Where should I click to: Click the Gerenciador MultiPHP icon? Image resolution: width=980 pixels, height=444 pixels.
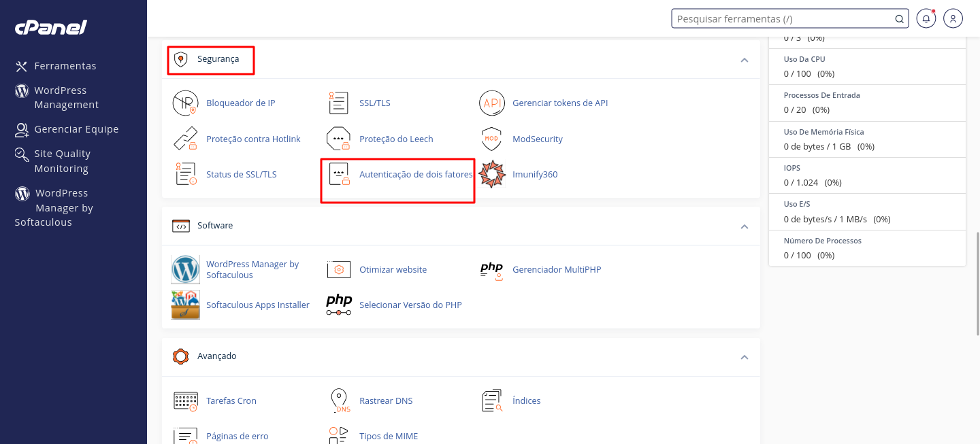[x=491, y=270]
